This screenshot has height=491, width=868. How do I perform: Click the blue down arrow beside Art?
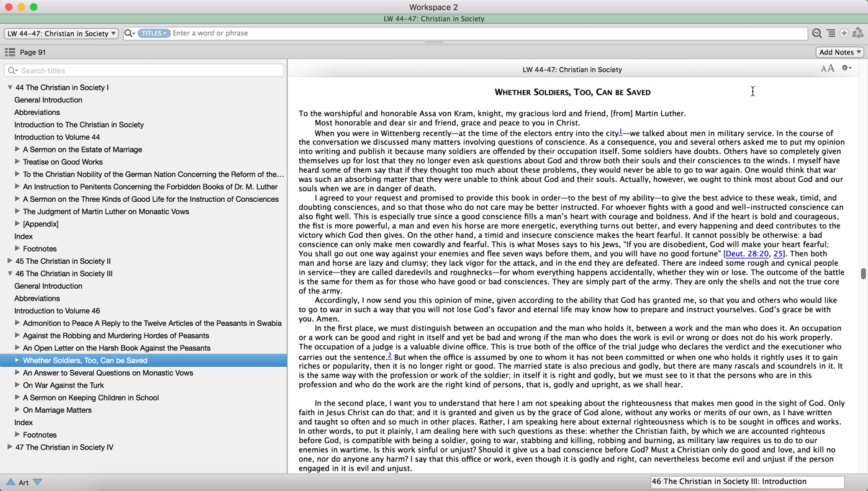click(x=37, y=482)
